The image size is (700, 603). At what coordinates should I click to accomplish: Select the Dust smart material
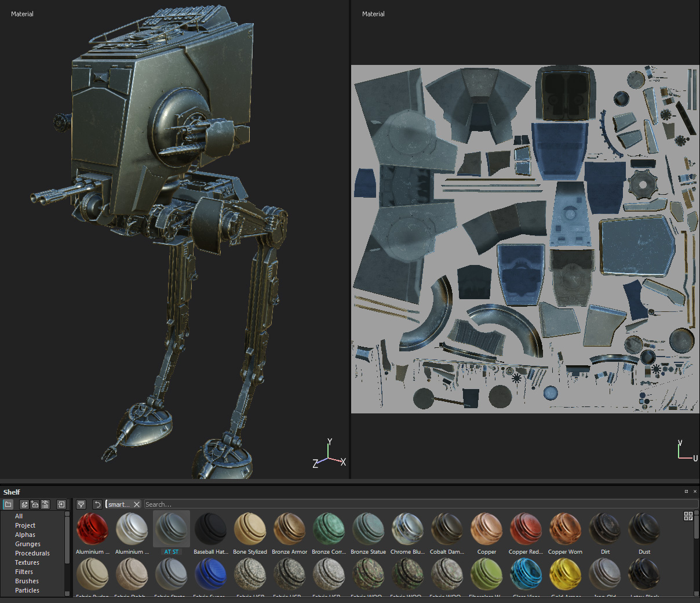click(644, 533)
